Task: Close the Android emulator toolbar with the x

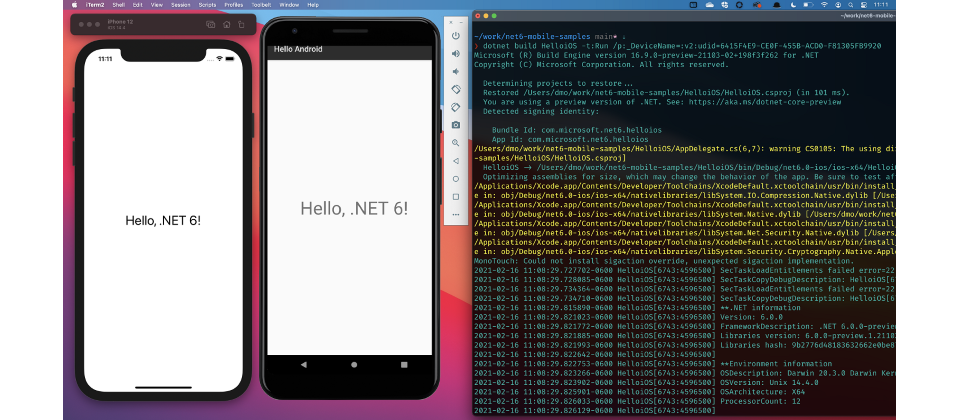Action: point(451,22)
